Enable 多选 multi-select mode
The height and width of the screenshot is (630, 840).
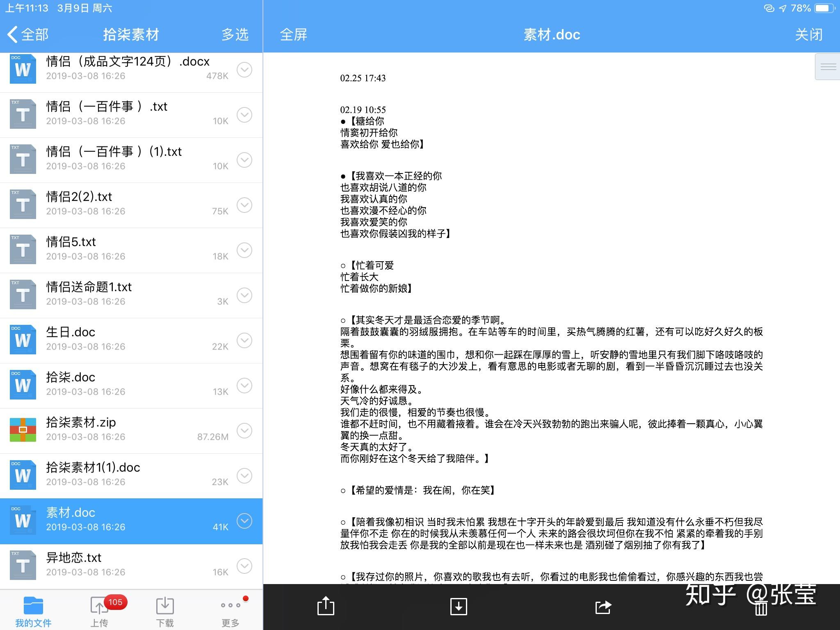[x=235, y=34]
